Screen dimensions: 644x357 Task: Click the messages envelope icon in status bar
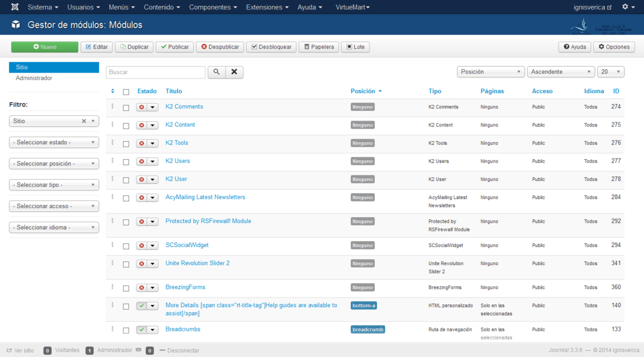point(138,350)
